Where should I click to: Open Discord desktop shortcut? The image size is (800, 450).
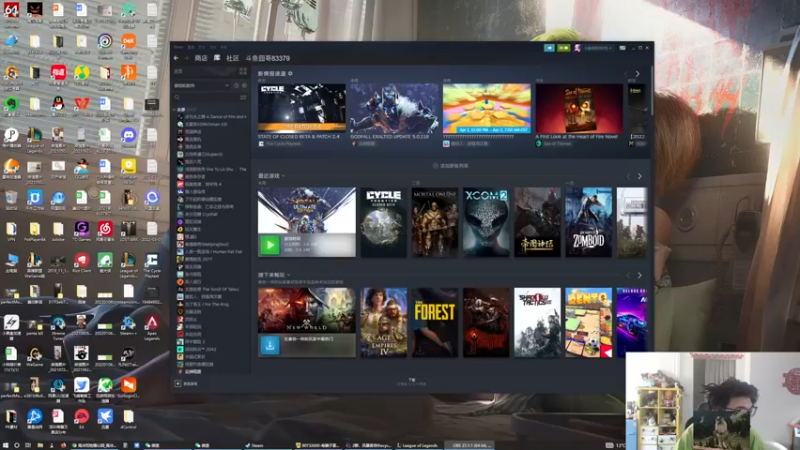coord(129,138)
